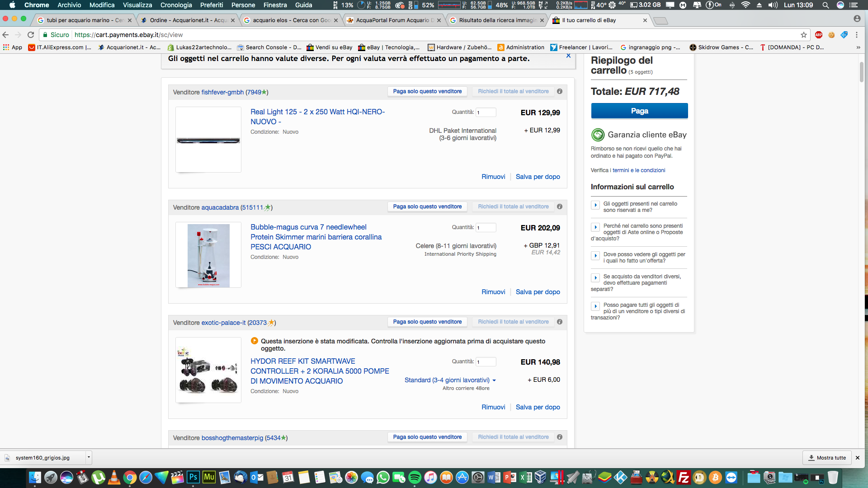Click the HYDOR Koralia pumps product thumbnail
Viewport: 868px width, 488px height.
[x=208, y=370]
